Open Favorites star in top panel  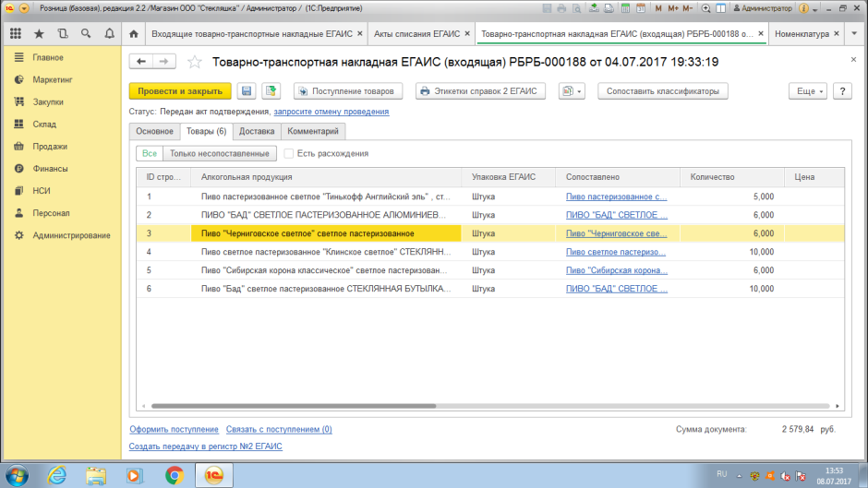[x=39, y=34]
